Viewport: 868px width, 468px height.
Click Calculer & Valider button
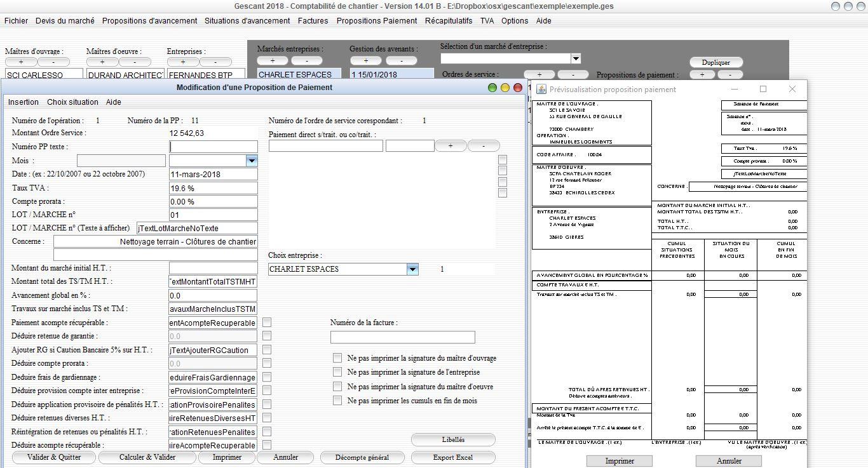tap(147, 457)
